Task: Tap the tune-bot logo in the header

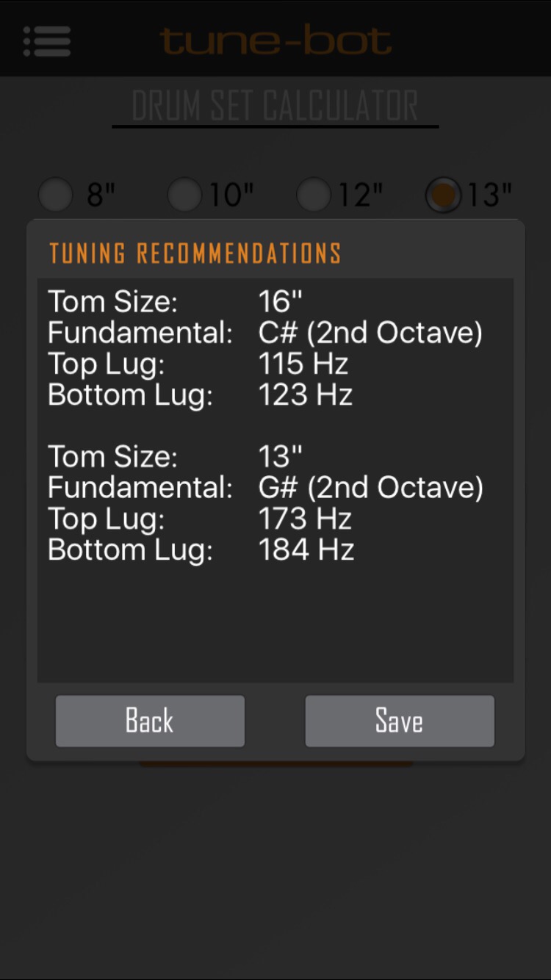Action: pos(275,41)
